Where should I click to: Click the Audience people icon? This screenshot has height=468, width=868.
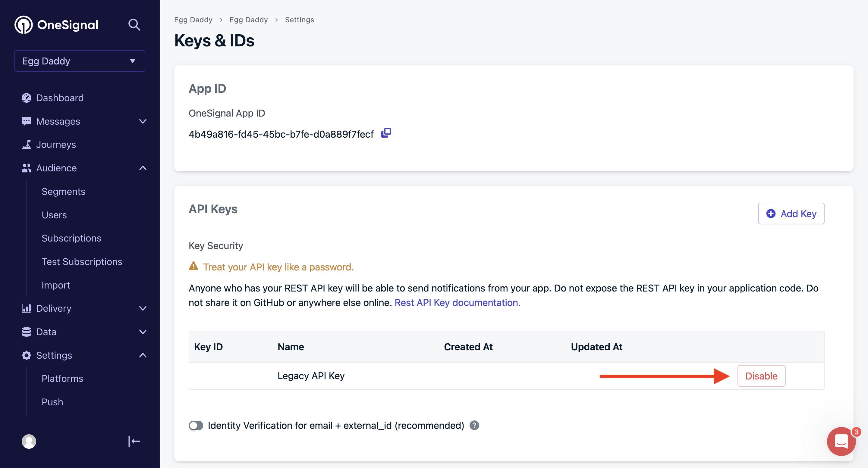[x=26, y=168]
